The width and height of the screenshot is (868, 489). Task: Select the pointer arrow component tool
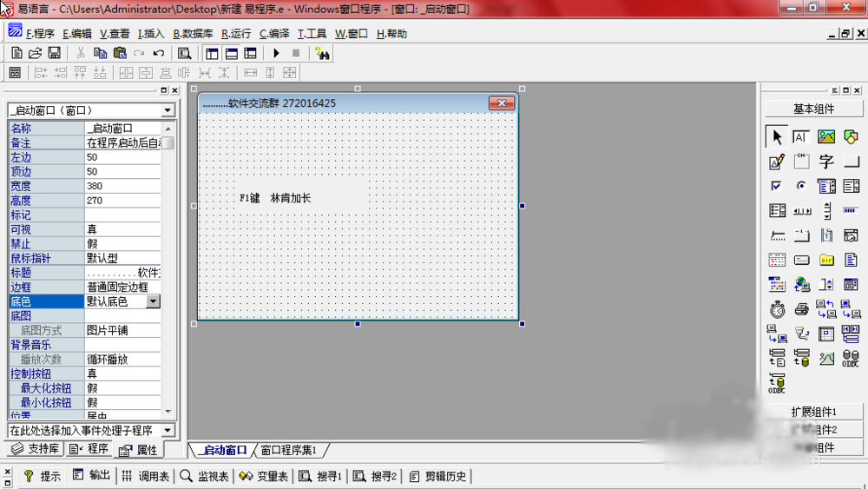[x=777, y=136]
